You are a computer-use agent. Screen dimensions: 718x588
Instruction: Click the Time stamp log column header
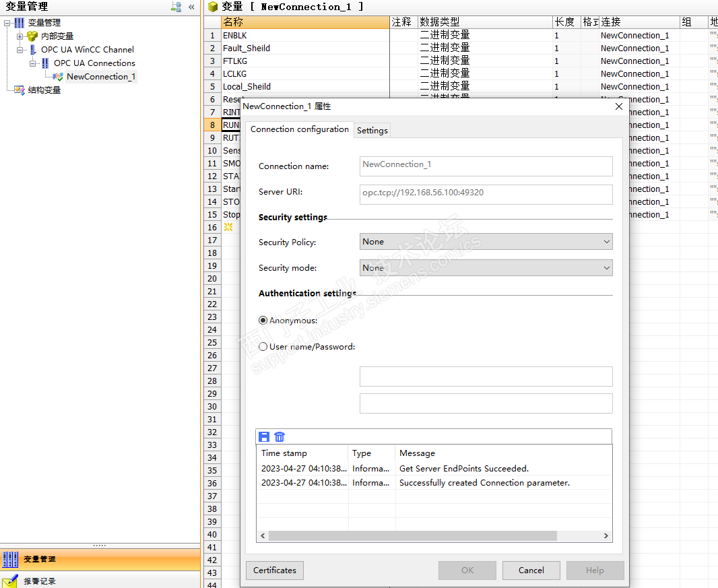point(302,453)
